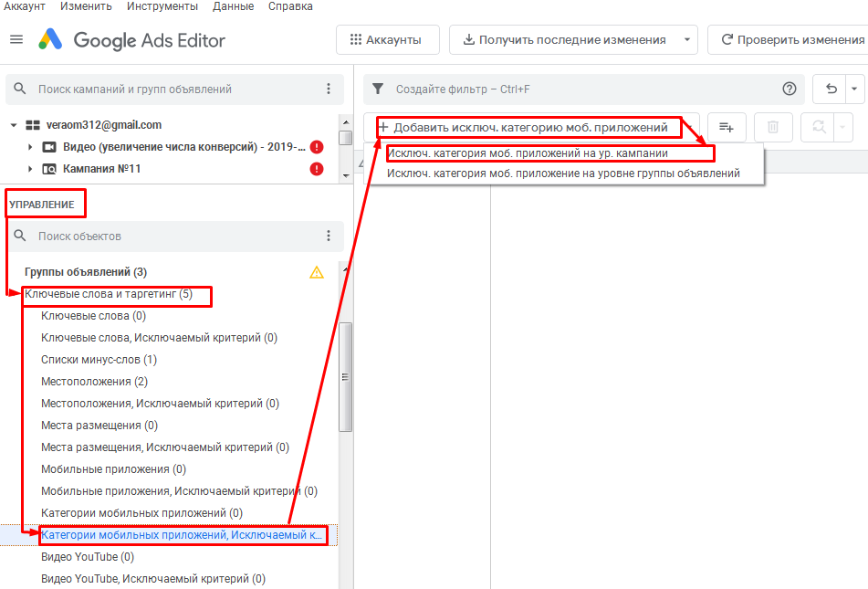
Task: Click the warning triangle next to Группы объявлений
Action: [317, 272]
